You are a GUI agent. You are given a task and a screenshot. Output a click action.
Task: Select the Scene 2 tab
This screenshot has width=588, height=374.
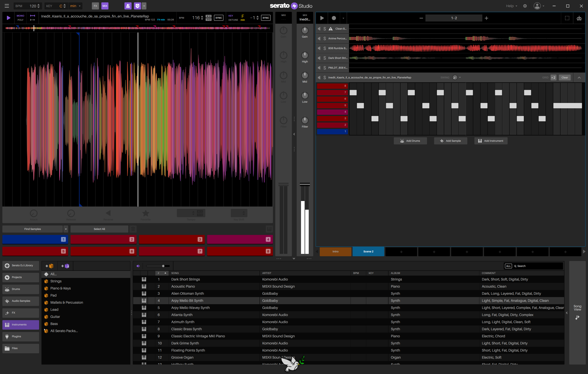[x=368, y=252]
